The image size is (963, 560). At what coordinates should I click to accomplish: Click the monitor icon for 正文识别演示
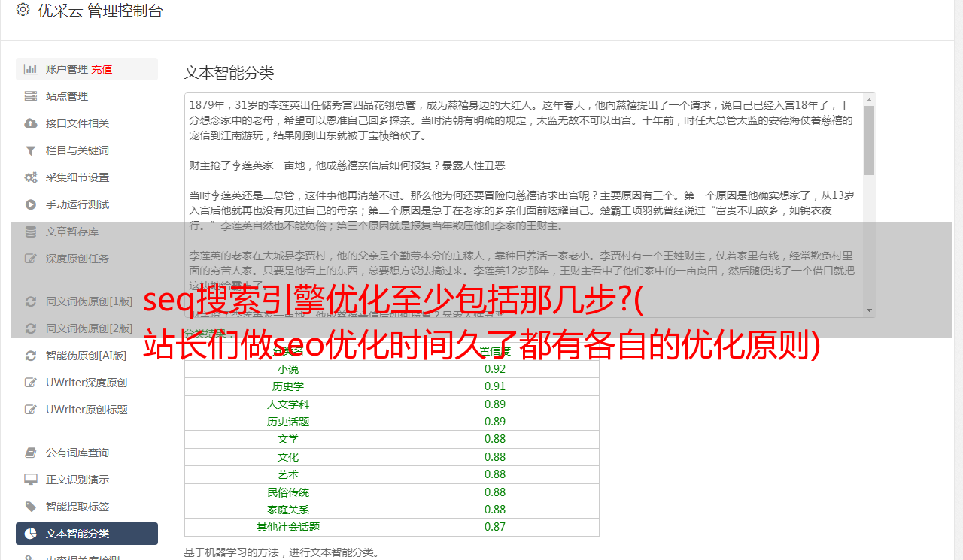pos(31,480)
